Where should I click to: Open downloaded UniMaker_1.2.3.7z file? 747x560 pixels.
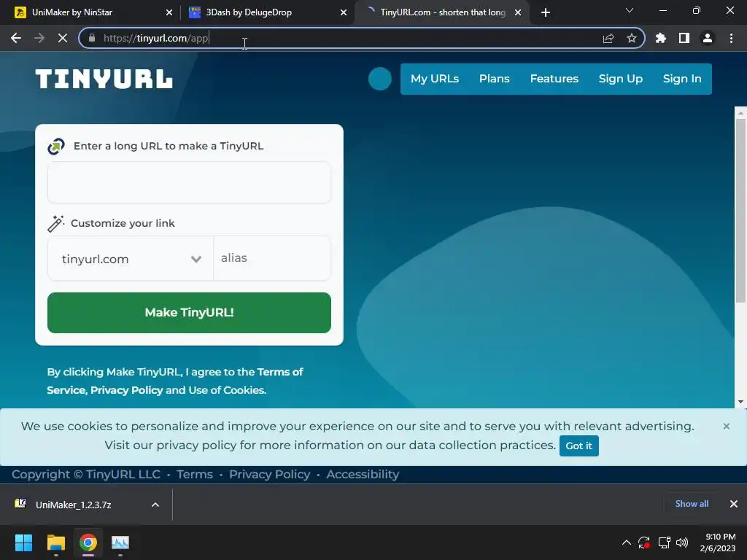pyautogui.click(x=74, y=505)
